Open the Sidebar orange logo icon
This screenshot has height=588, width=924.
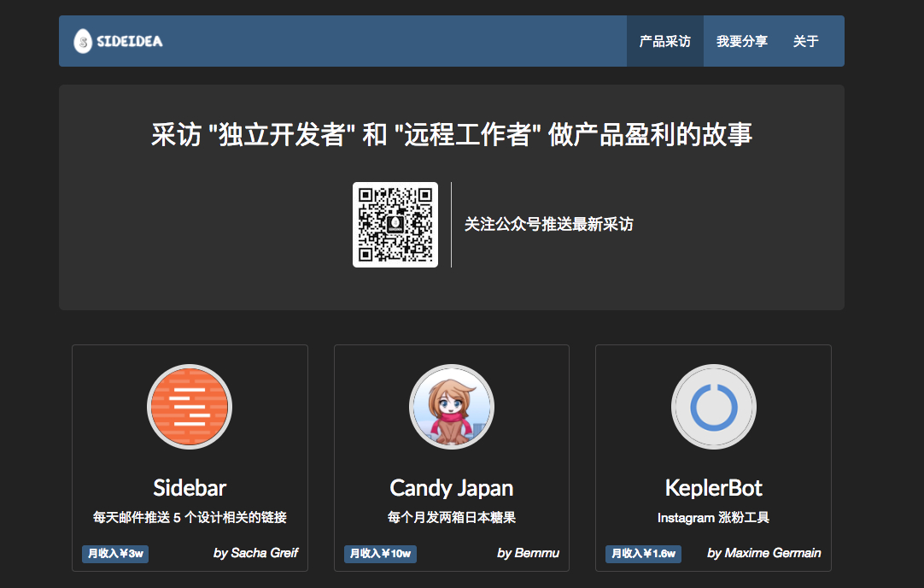click(x=190, y=407)
